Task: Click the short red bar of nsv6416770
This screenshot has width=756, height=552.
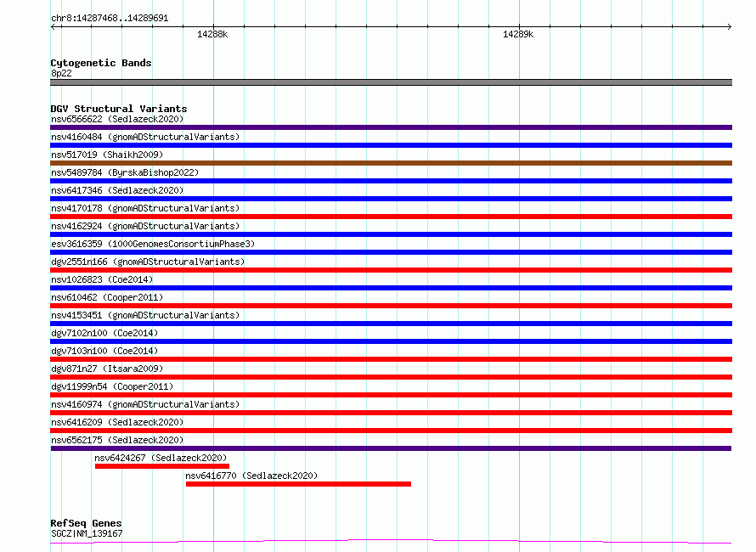Action: click(x=298, y=484)
